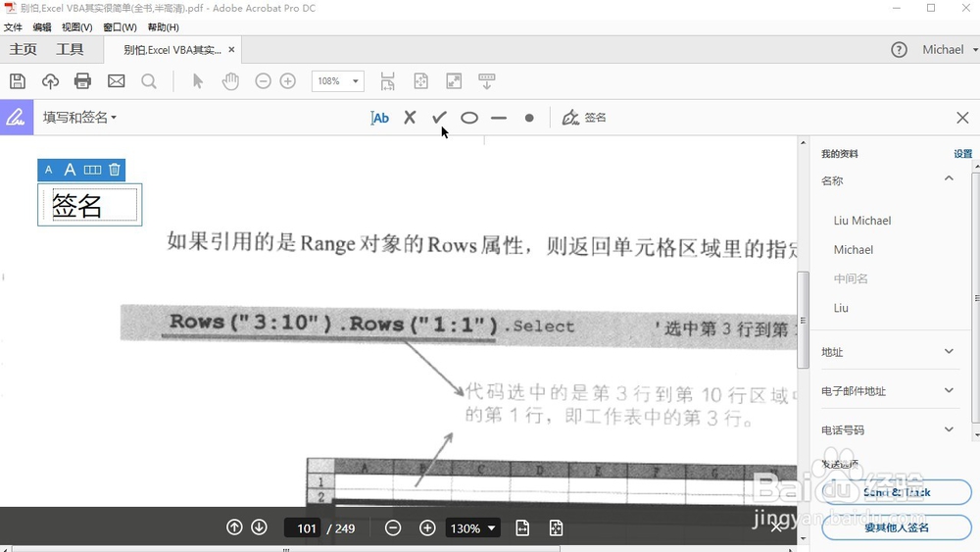
Task: Switch to the 工具 tab
Action: (70, 49)
